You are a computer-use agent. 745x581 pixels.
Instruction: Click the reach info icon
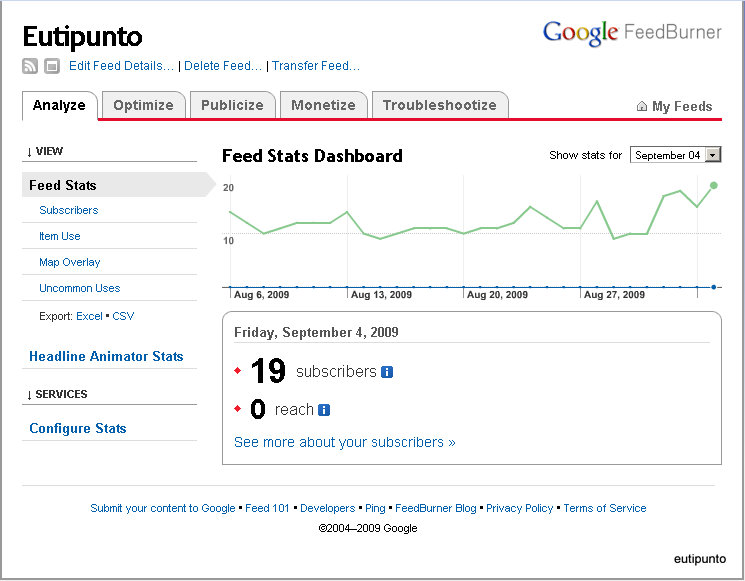(x=324, y=410)
